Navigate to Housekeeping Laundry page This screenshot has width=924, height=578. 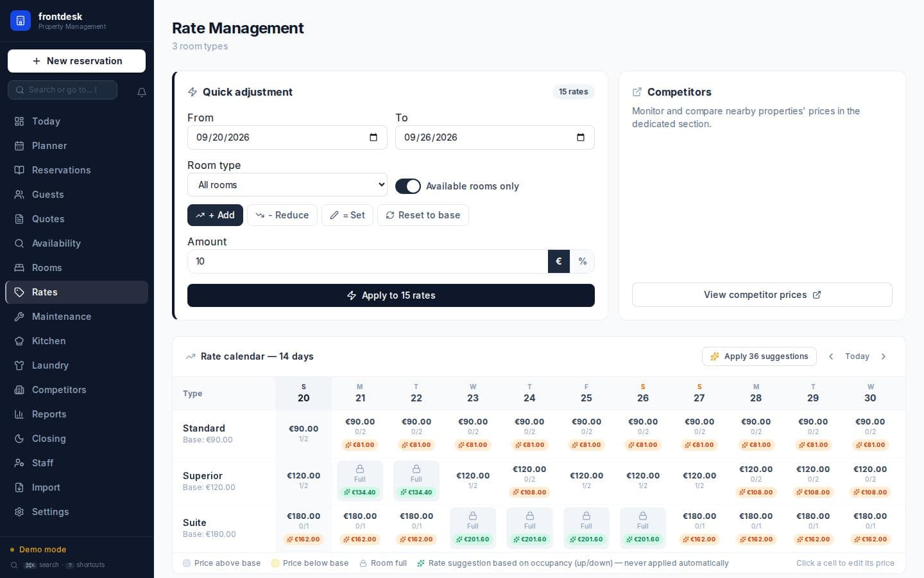(76, 365)
